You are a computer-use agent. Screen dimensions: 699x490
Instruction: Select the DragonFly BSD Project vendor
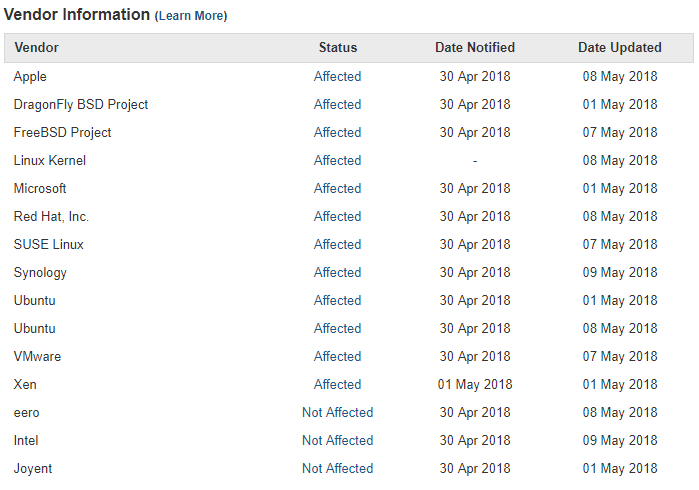click(x=81, y=104)
